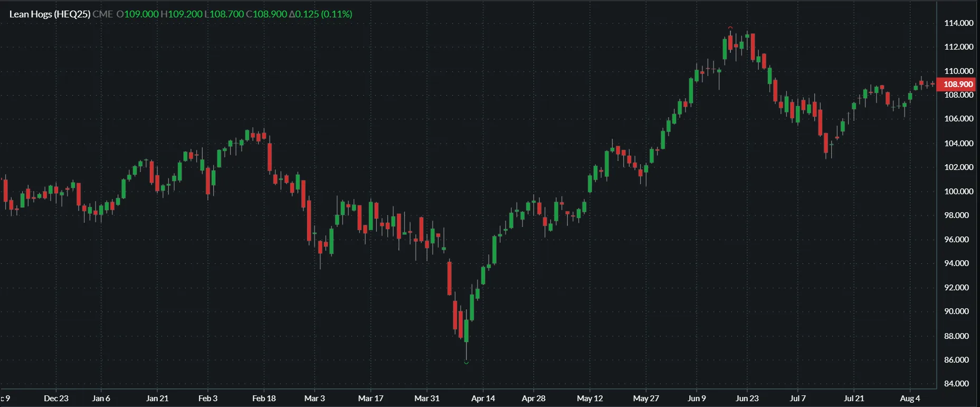980x407 pixels.
Task: Select the red 108.900 current price tag
Action: (x=957, y=84)
